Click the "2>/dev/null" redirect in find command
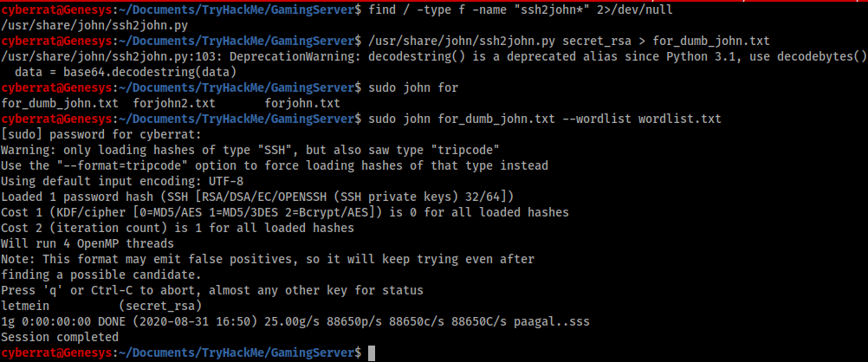The height and width of the screenshot is (362, 868). click(634, 10)
